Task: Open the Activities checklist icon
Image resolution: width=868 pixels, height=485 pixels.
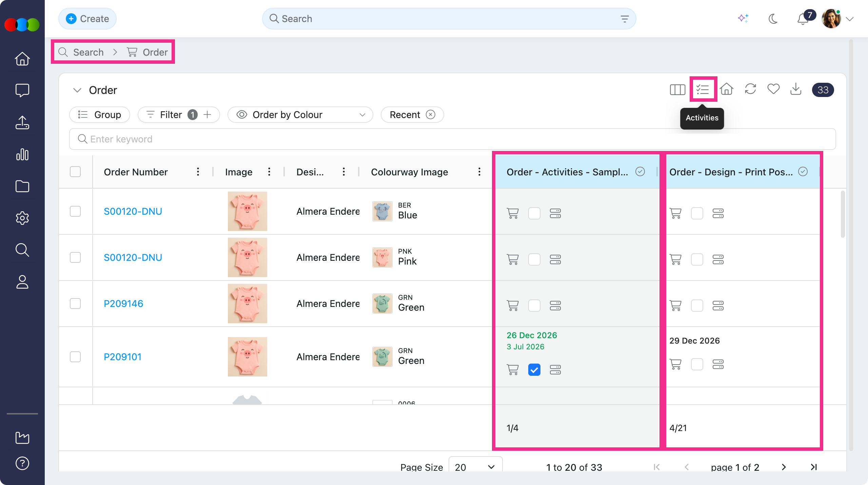Action: pos(703,90)
